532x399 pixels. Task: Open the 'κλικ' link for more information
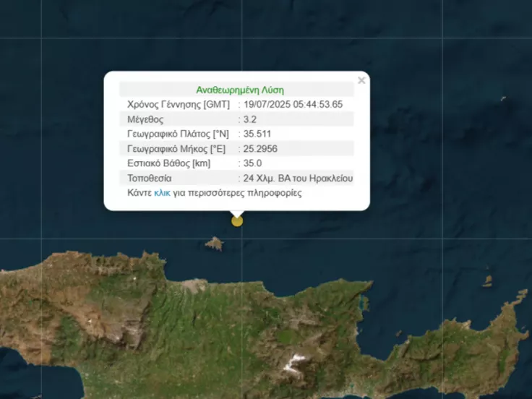coord(162,193)
